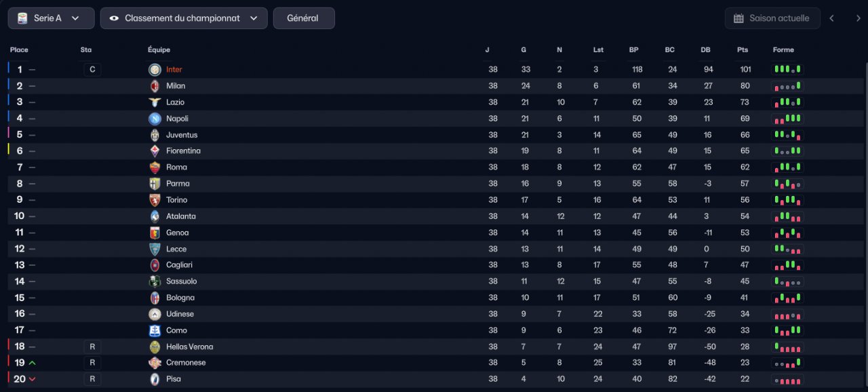Click the champion C status badge for Inter
Viewport: 868px width, 392px height.
(x=92, y=69)
